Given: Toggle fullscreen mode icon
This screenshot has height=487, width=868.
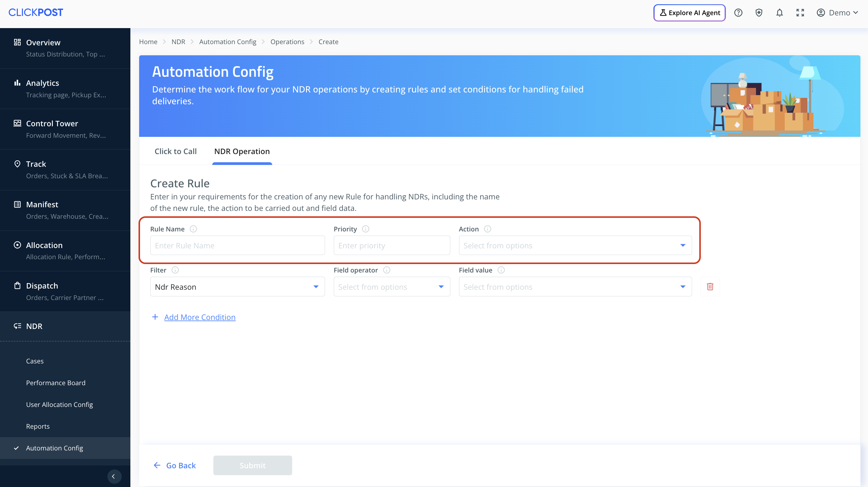Looking at the screenshot, I should [800, 13].
